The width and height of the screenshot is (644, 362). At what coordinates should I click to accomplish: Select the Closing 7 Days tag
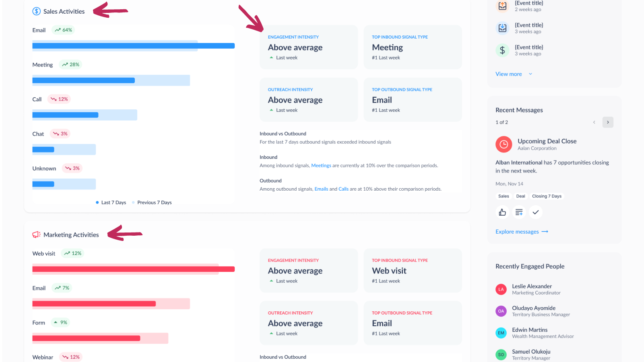pos(547,196)
